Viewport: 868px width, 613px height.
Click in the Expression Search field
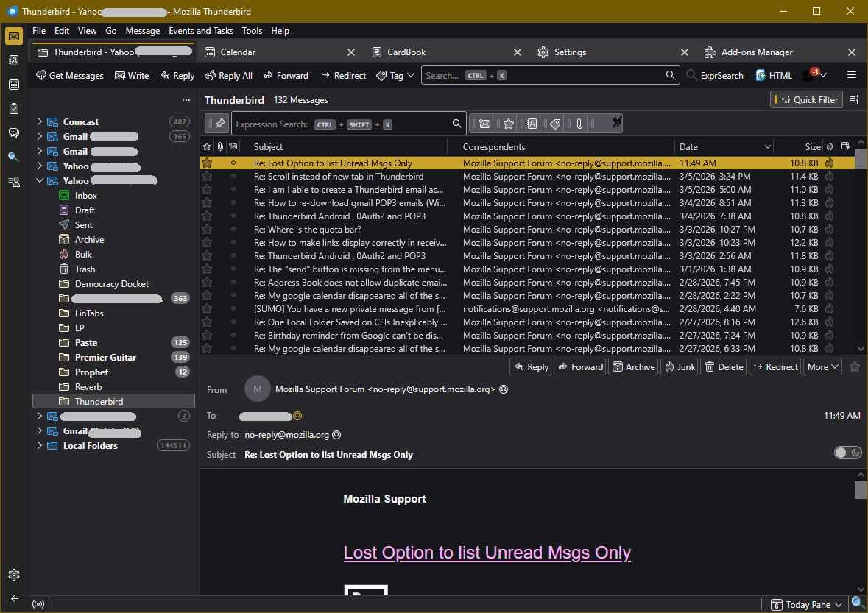(x=342, y=124)
